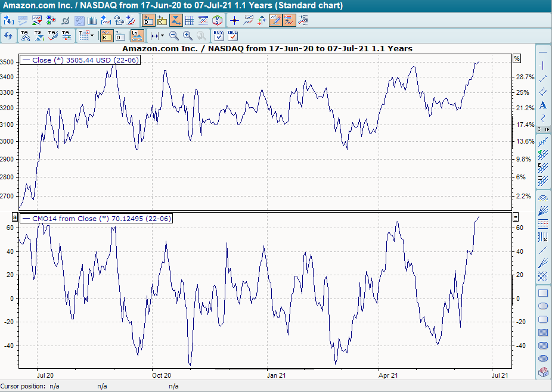The height and width of the screenshot is (392, 552).
Task: Select the text annotation 'A' tool
Action: (x=543, y=105)
